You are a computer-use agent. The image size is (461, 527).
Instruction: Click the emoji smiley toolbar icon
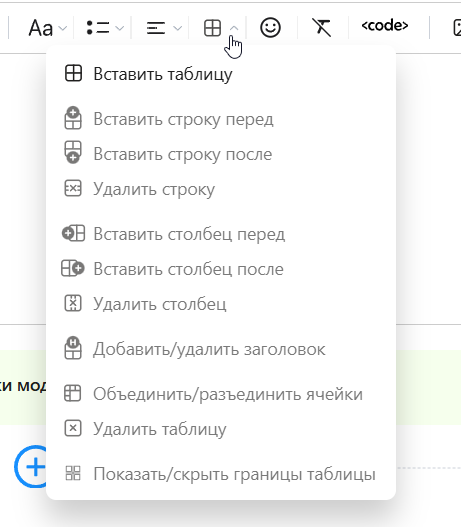click(x=270, y=28)
